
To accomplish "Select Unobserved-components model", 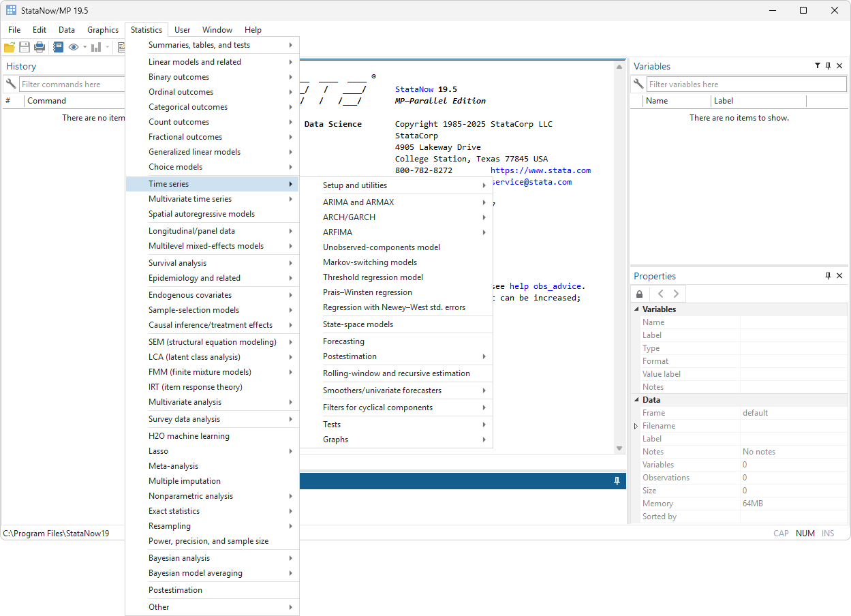I will tap(397, 247).
